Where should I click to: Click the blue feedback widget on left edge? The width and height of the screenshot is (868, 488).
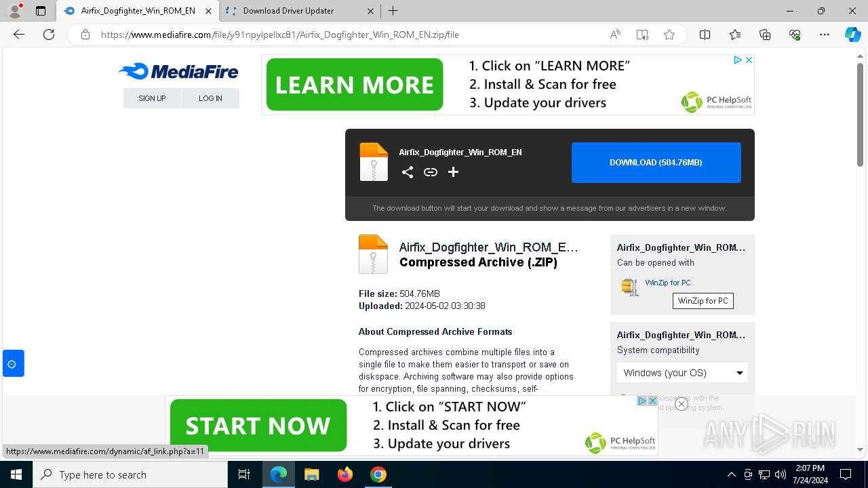pos(13,364)
